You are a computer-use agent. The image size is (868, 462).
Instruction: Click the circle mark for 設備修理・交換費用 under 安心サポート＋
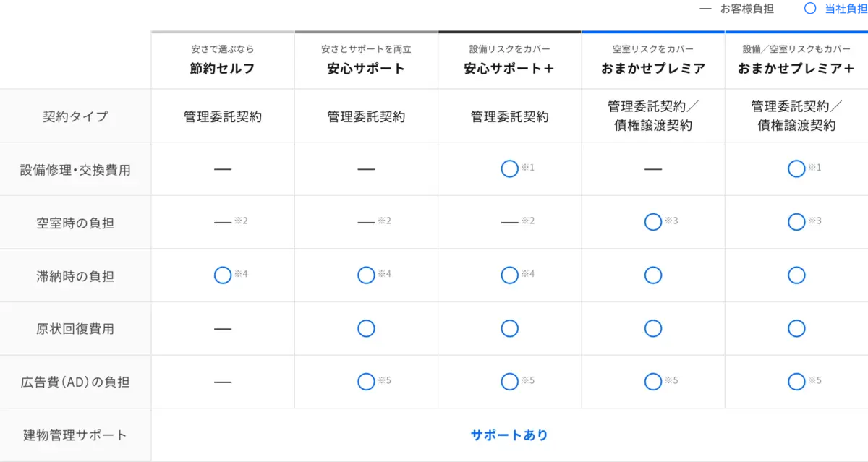[509, 169]
